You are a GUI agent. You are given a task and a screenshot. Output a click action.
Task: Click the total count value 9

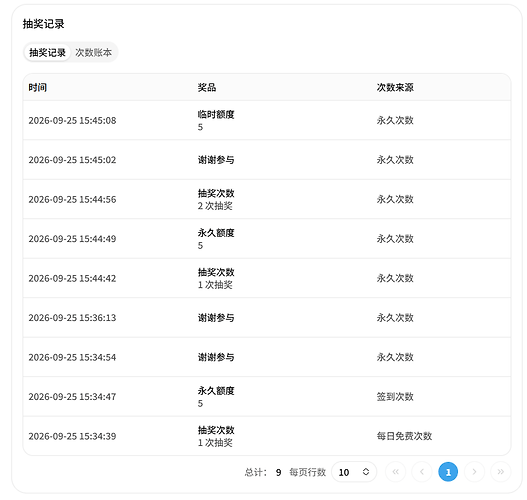click(278, 472)
